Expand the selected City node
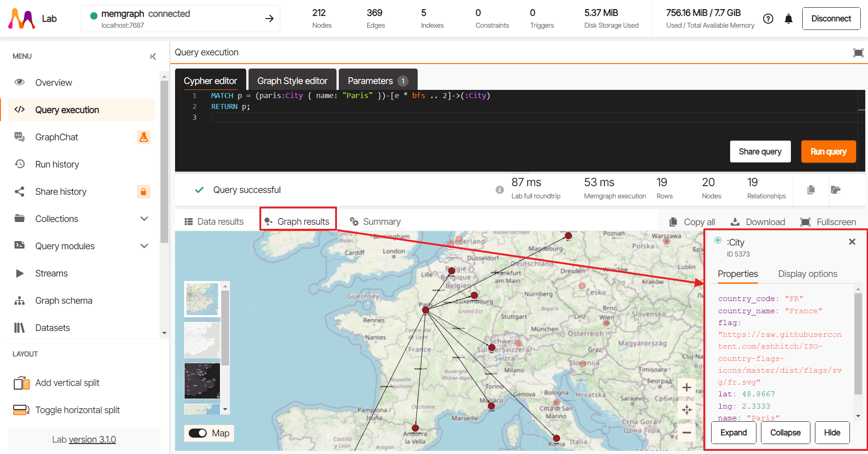The height and width of the screenshot is (454, 868). (733, 433)
